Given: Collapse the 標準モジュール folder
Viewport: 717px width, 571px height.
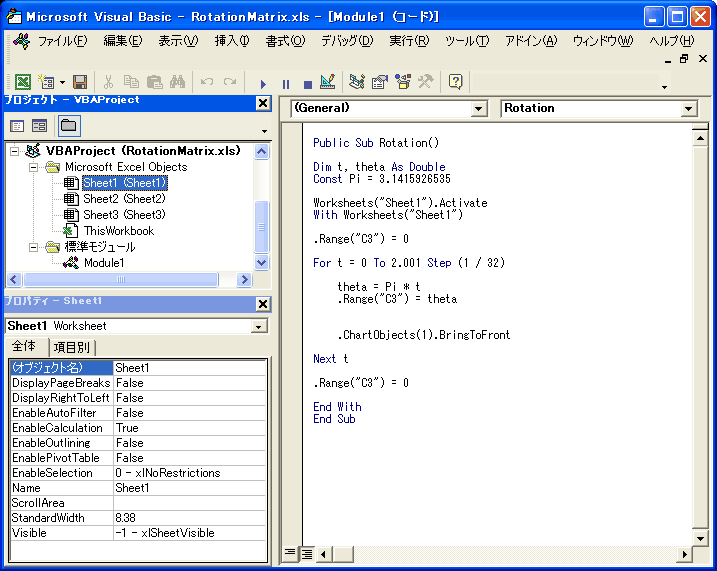Looking at the screenshot, I should (33, 247).
